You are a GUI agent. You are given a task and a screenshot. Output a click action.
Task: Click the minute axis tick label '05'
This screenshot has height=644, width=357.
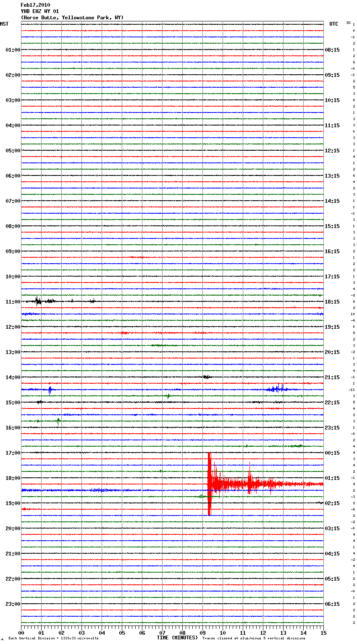pos(122,633)
